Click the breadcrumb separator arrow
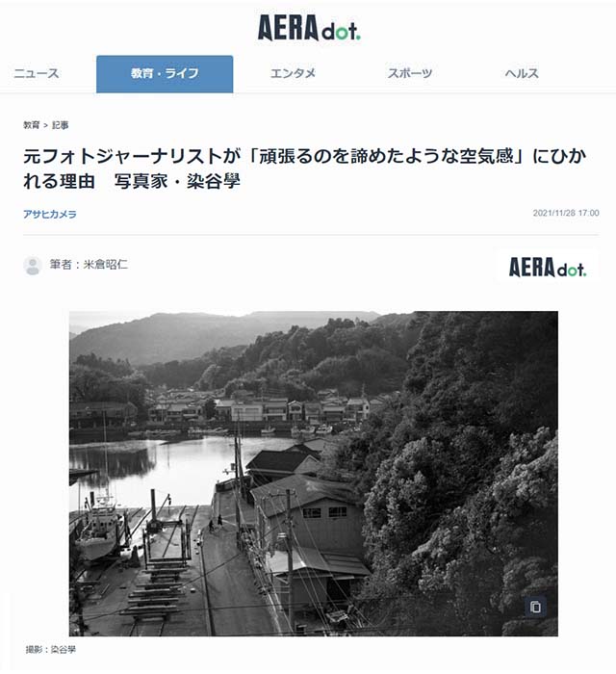 tap(45, 125)
